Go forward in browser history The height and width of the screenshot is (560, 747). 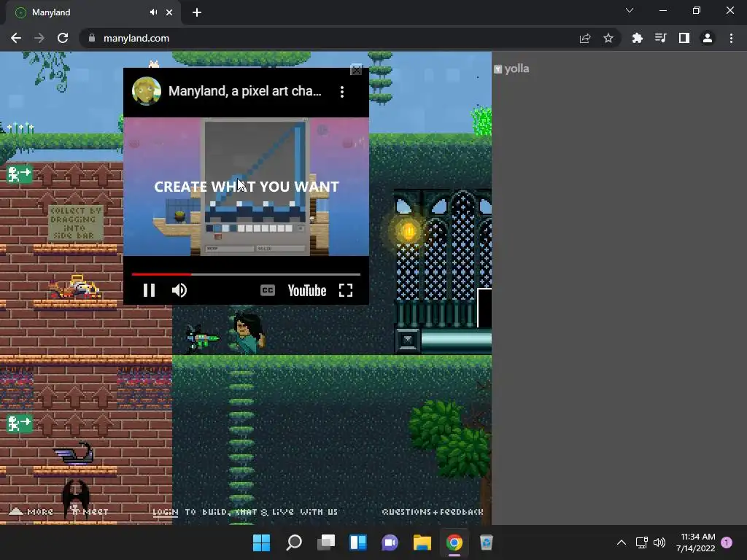tap(39, 38)
